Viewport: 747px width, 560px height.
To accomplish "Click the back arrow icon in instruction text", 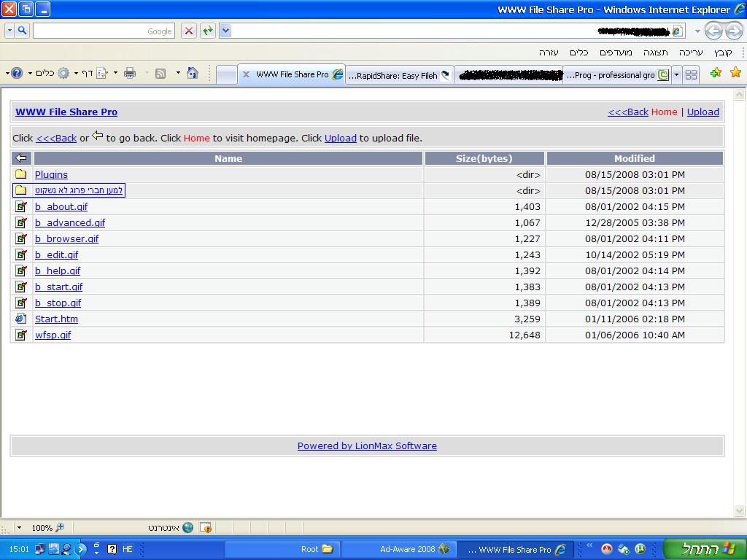I will point(97,136).
